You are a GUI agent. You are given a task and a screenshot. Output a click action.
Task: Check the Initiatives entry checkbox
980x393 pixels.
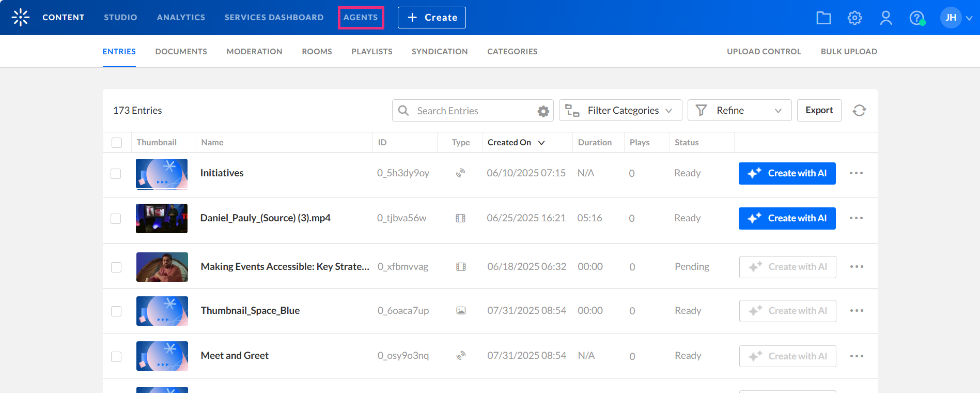pyautogui.click(x=116, y=174)
